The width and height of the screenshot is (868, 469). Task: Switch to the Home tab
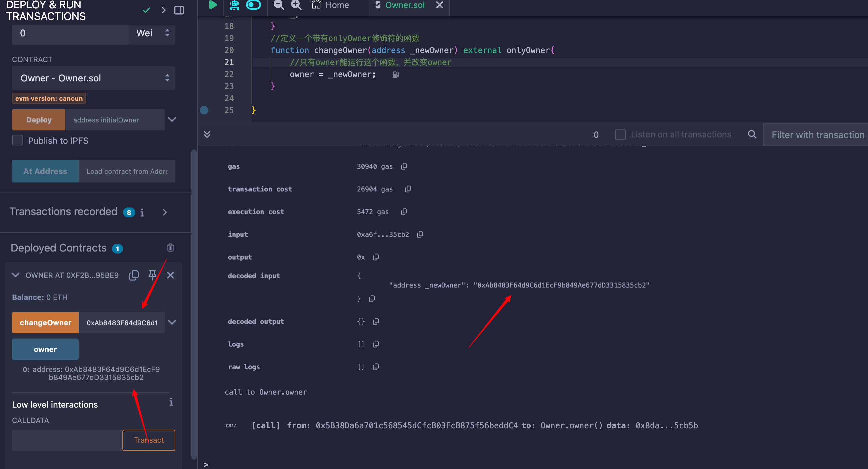point(330,5)
